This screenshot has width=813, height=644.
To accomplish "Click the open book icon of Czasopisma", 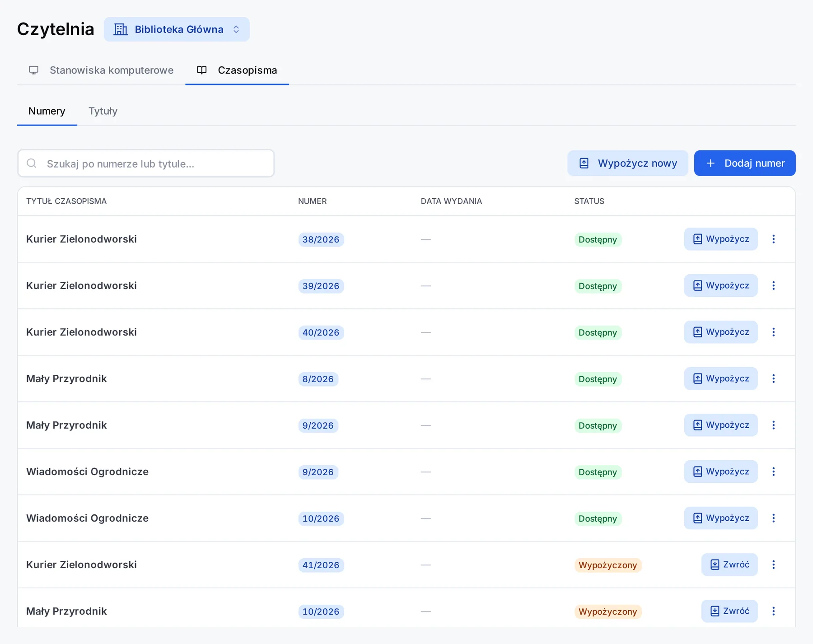I will point(202,70).
